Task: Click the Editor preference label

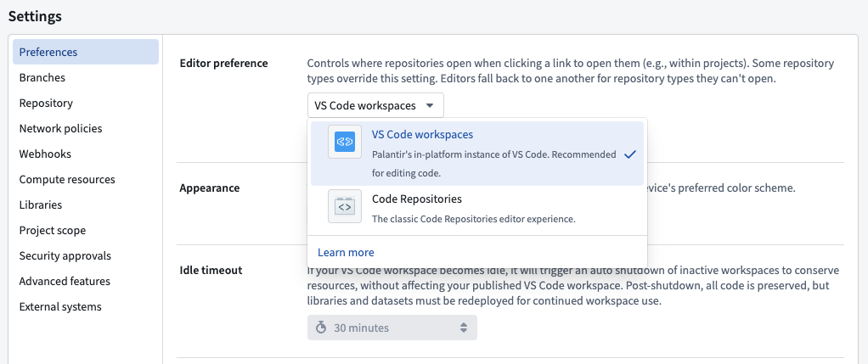Action: pos(223,63)
